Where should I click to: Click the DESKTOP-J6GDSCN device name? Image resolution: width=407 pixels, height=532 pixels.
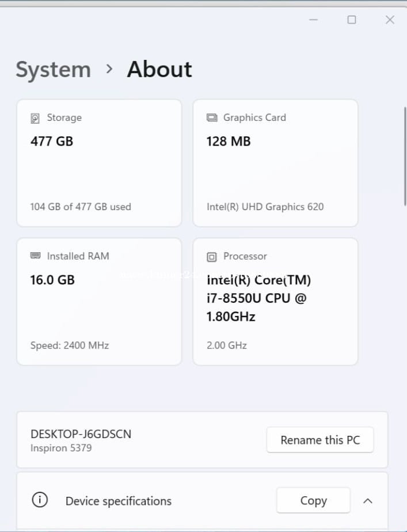pos(81,434)
